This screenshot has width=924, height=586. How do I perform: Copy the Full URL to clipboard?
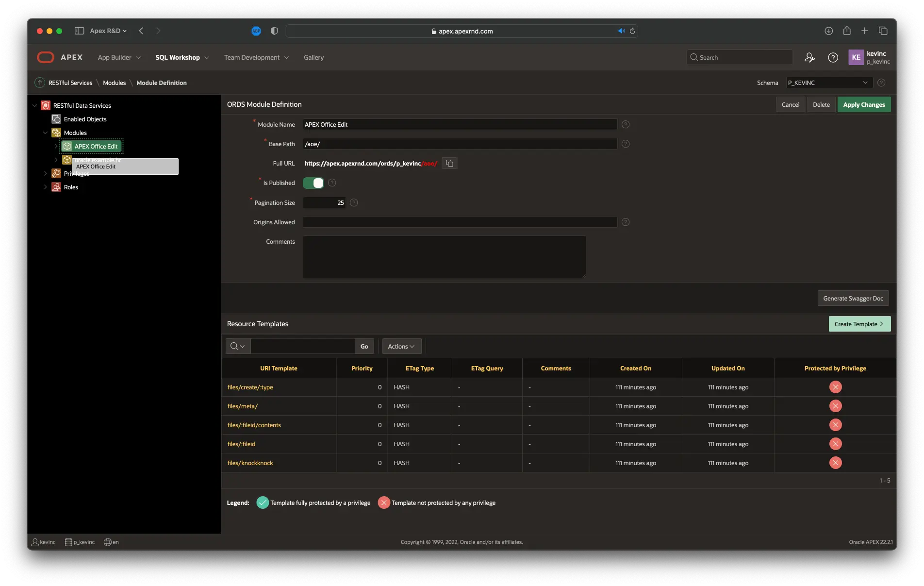tap(449, 163)
